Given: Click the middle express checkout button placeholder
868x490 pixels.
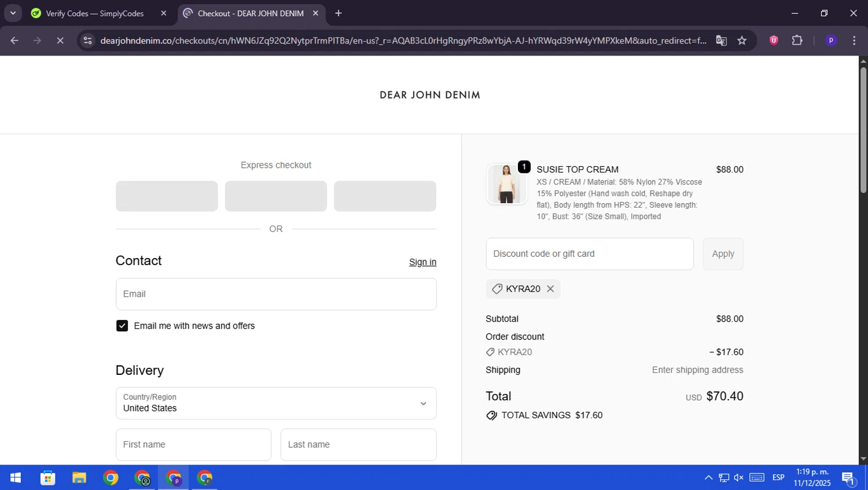Looking at the screenshot, I should [276, 196].
